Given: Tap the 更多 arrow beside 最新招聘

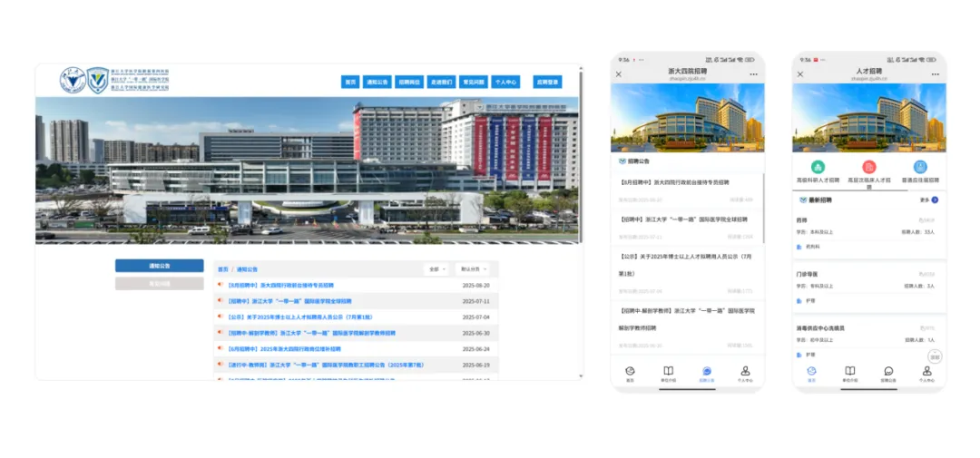Looking at the screenshot, I should pos(934,200).
